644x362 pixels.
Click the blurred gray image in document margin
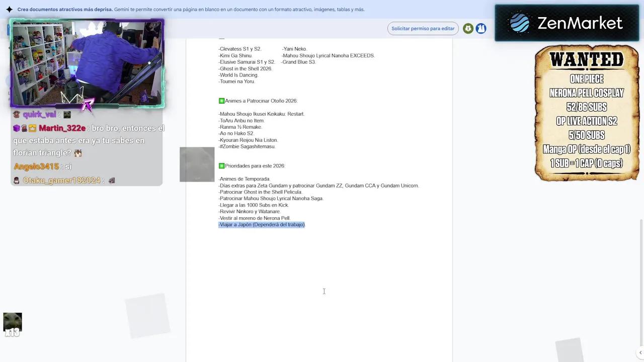click(x=197, y=164)
